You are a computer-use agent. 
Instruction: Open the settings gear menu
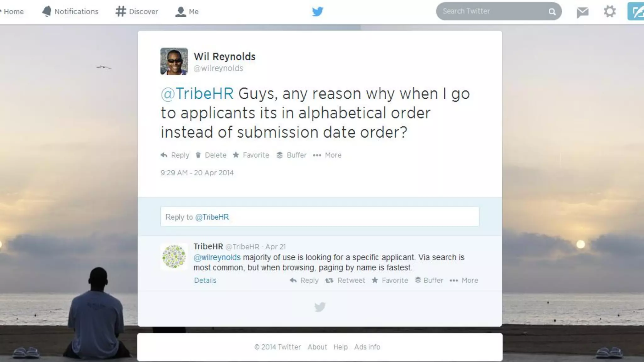tap(610, 12)
